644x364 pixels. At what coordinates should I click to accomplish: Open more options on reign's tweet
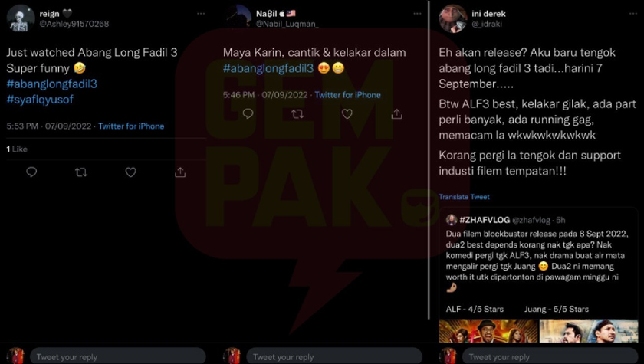pyautogui.click(x=201, y=14)
